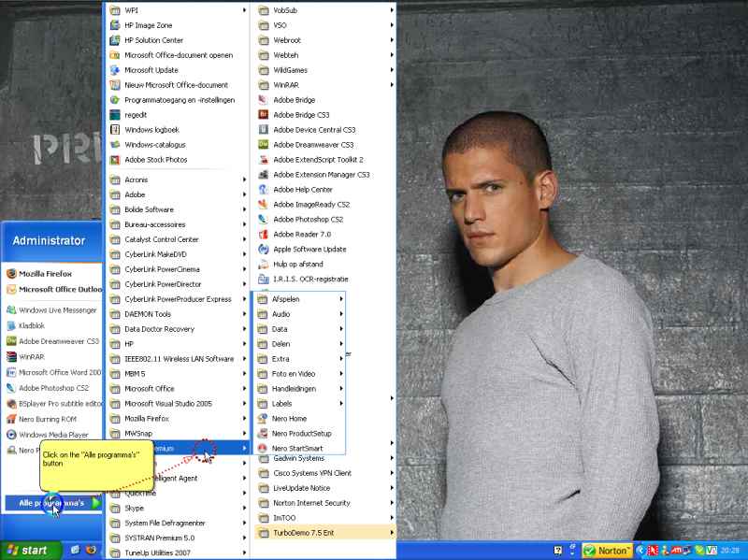Click the Norton indicator in system tray

[x=607, y=551]
